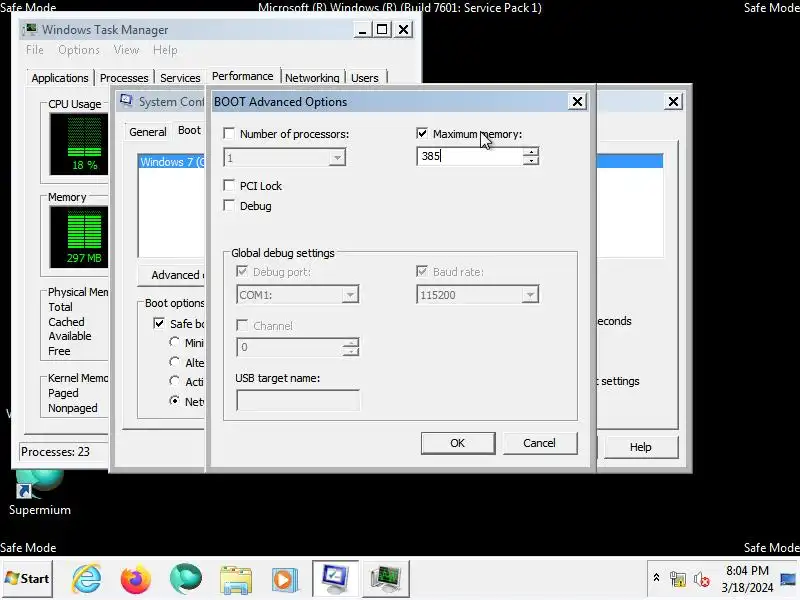Image resolution: width=800 pixels, height=600 pixels.
Task: Click System Configuration title bar icon
Action: pyautogui.click(x=127, y=101)
